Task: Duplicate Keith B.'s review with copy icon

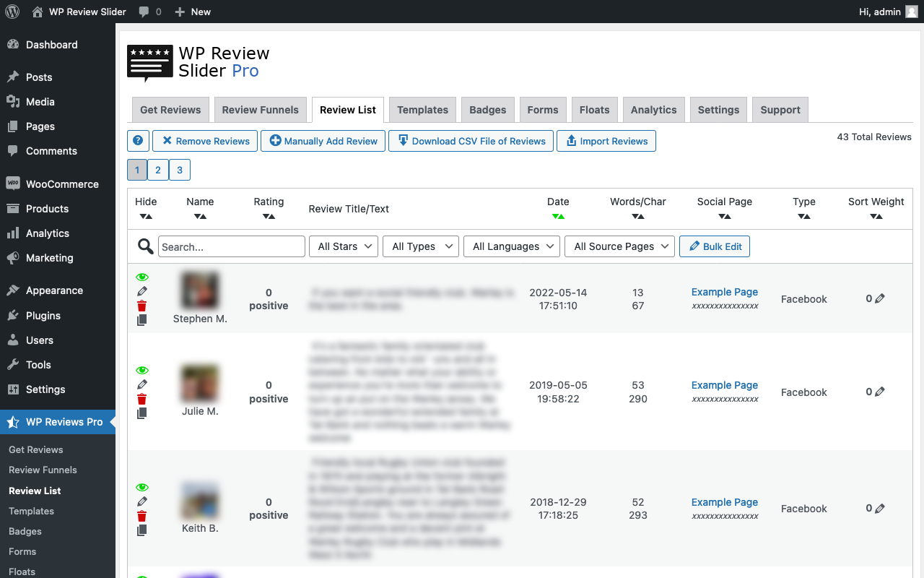Action: pos(142,530)
